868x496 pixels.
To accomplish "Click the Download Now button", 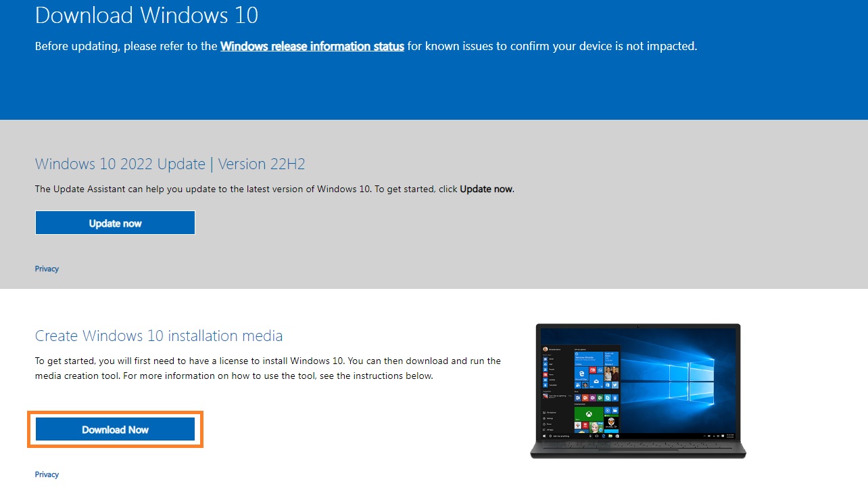I will [x=115, y=429].
